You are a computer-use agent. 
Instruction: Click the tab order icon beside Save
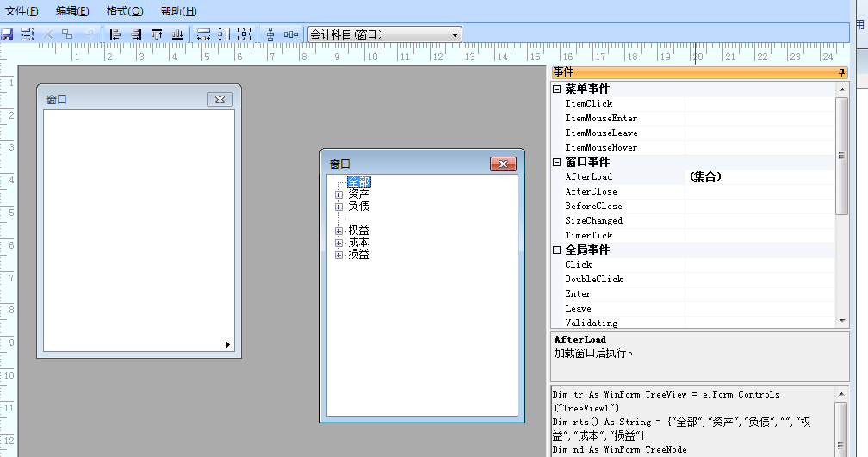pos(28,34)
